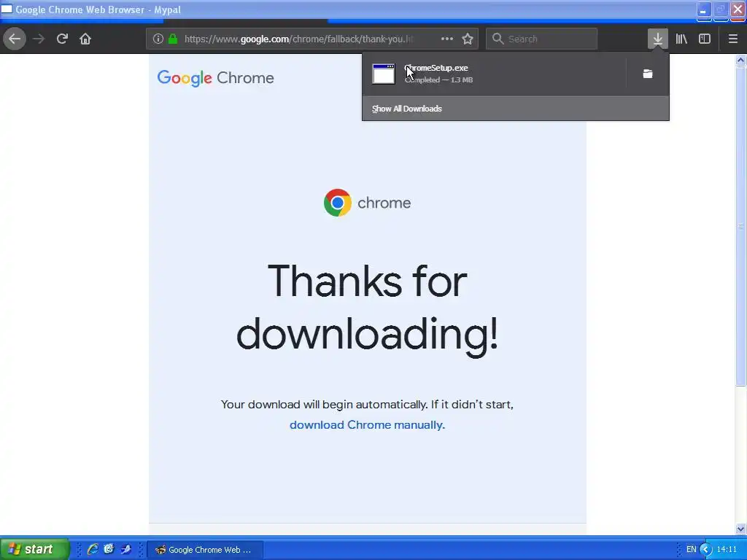
Task: Click the green secure connection padlock
Action: click(x=173, y=39)
